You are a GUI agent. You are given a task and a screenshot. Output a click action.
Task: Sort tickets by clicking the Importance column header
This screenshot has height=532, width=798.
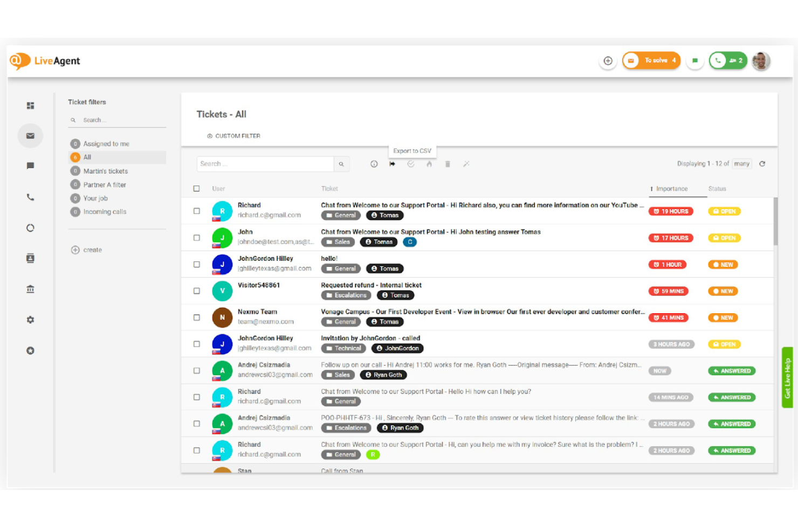(x=671, y=189)
